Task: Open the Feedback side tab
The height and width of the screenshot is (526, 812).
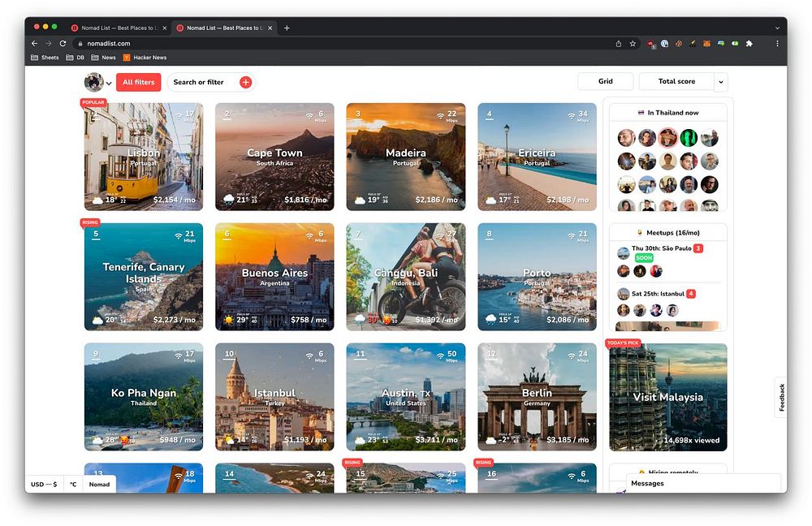Action: (x=781, y=397)
